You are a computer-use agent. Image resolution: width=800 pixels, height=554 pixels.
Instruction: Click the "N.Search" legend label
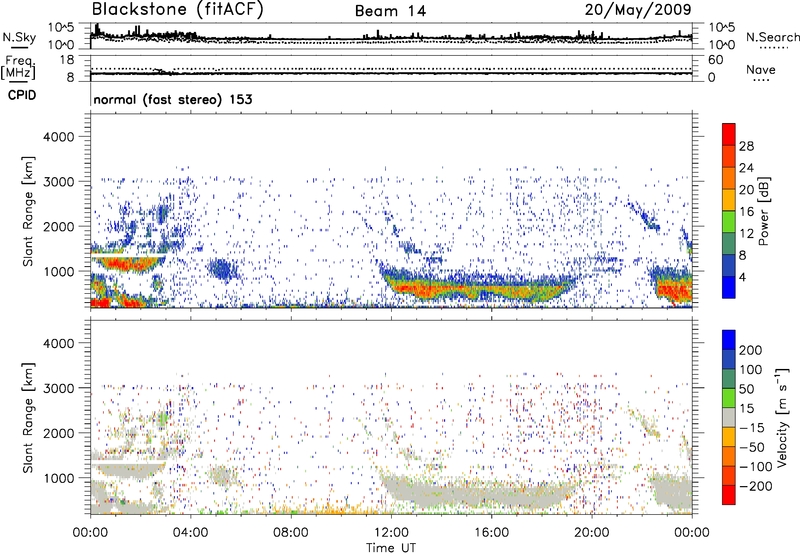[x=772, y=37]
